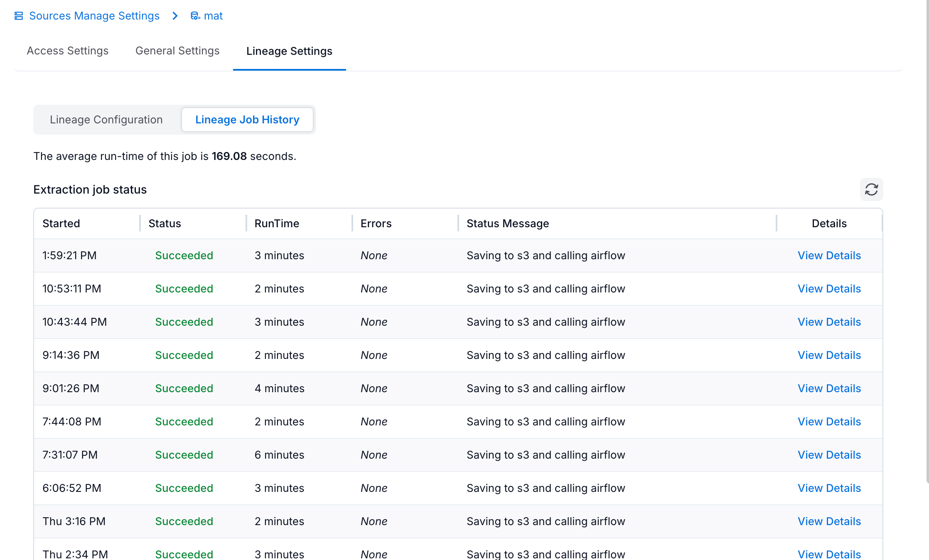Switch to General Settings tab
The width and height of the screenshot is (929, 560).
177,51
